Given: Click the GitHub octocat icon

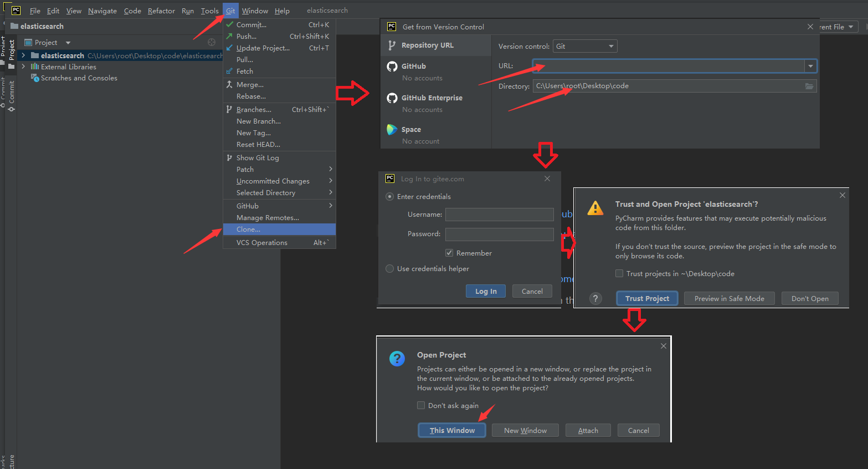Looking at the screenshot, I should click(x=392, y=67).
